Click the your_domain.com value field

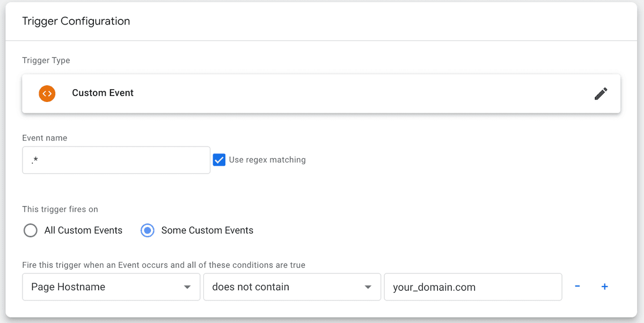pyautogui.click(x=472, y=287)
